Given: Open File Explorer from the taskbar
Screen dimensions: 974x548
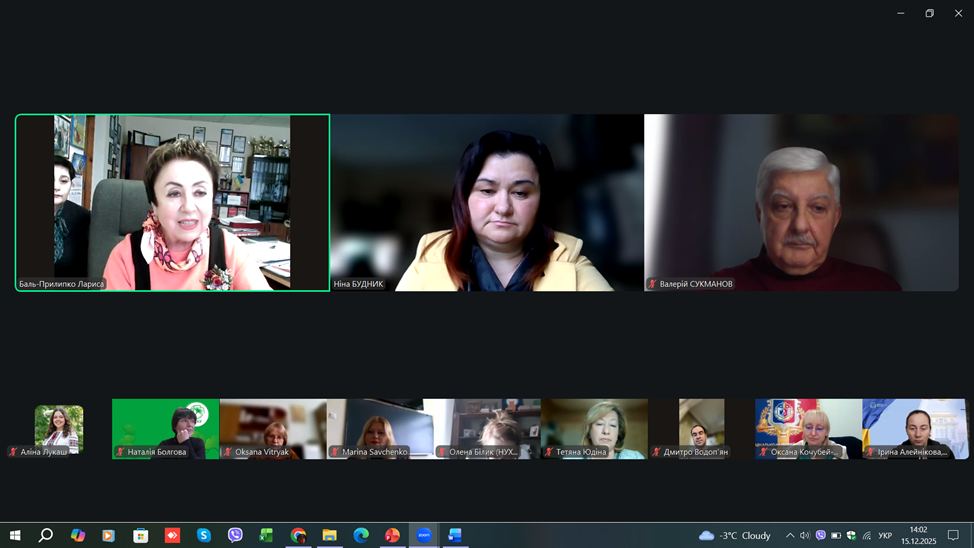Looking at the screenshot, I should [329, 535].
